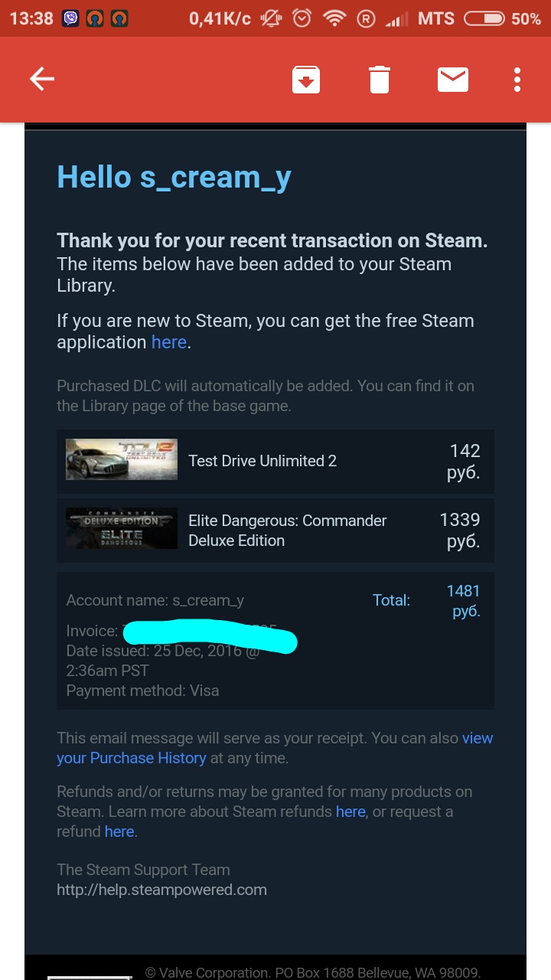Tap Elite Dangerous Deluxe Edition thumbnail
Image resolution: width=551 pixels, height=980 pixels.
tap(122, 528)
